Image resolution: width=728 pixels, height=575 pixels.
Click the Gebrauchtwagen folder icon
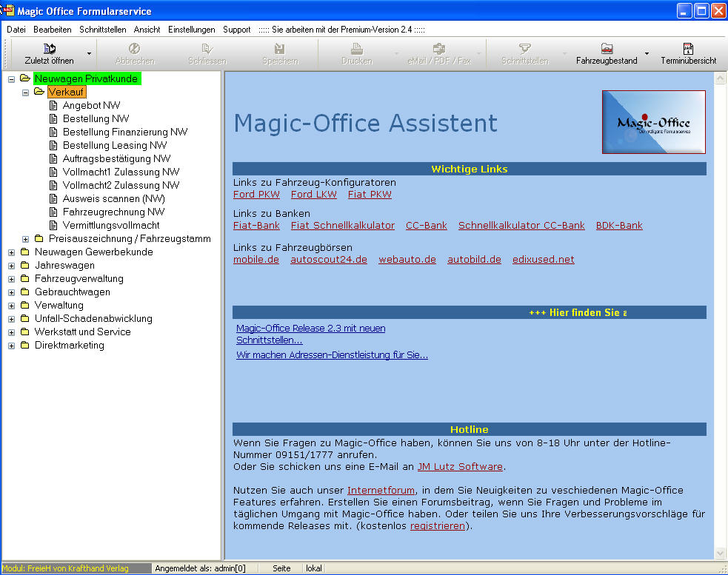point(25,292)
